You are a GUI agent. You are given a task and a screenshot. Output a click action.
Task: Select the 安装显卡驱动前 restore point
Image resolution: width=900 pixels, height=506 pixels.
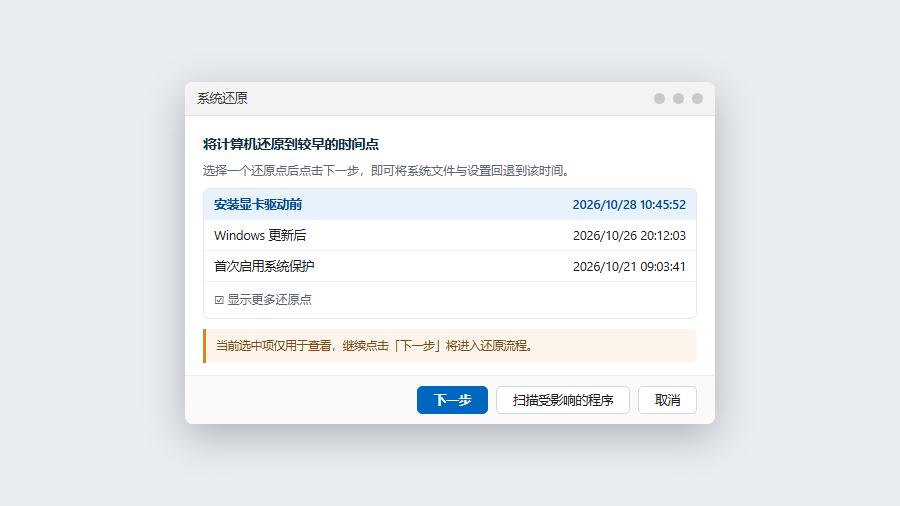tap(450, 204)
